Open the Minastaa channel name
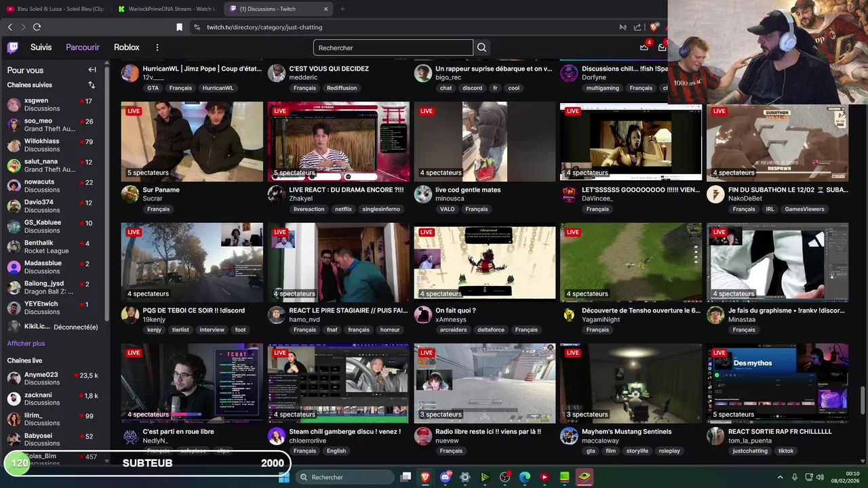 point(742,319)
